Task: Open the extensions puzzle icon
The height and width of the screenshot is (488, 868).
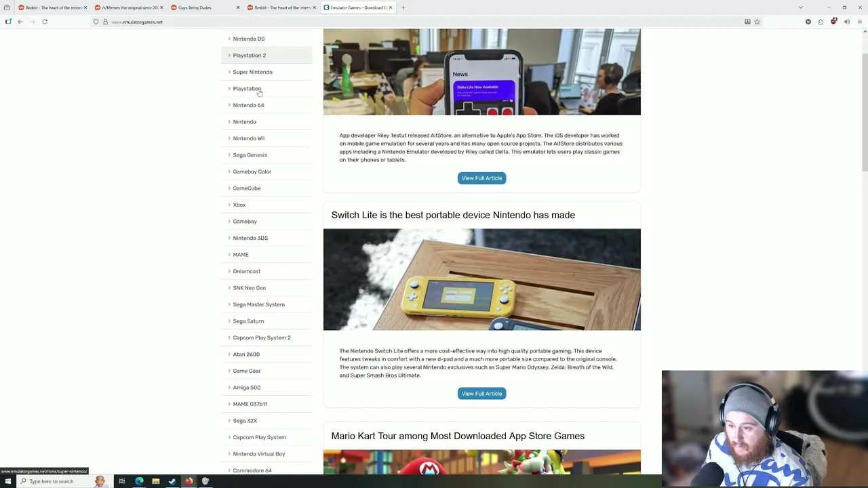Action: coord(821,22)
